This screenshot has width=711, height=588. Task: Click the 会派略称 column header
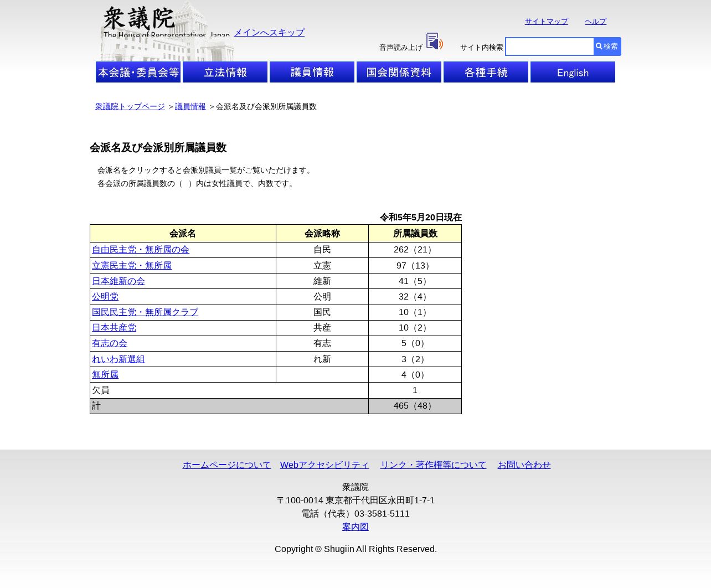pyautogui.click(x=322, y=234)
